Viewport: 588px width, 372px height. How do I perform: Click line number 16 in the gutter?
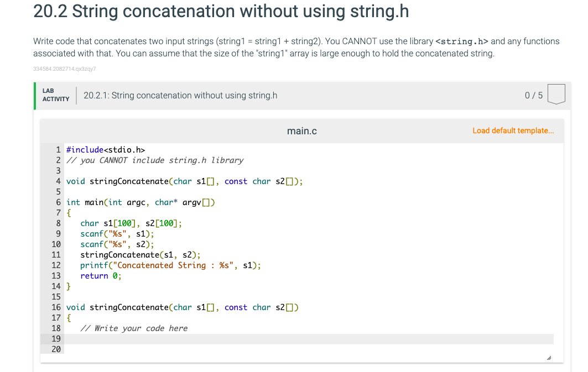pyautogui.click(x=56, y=307)
